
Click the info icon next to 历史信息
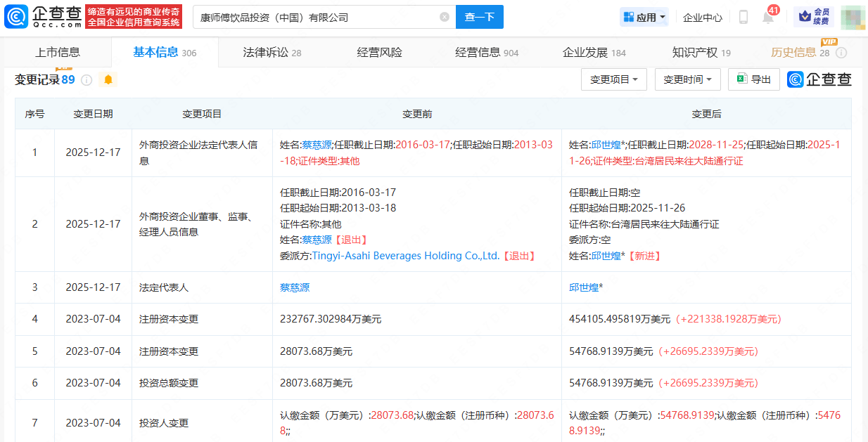tap(841, 53)
